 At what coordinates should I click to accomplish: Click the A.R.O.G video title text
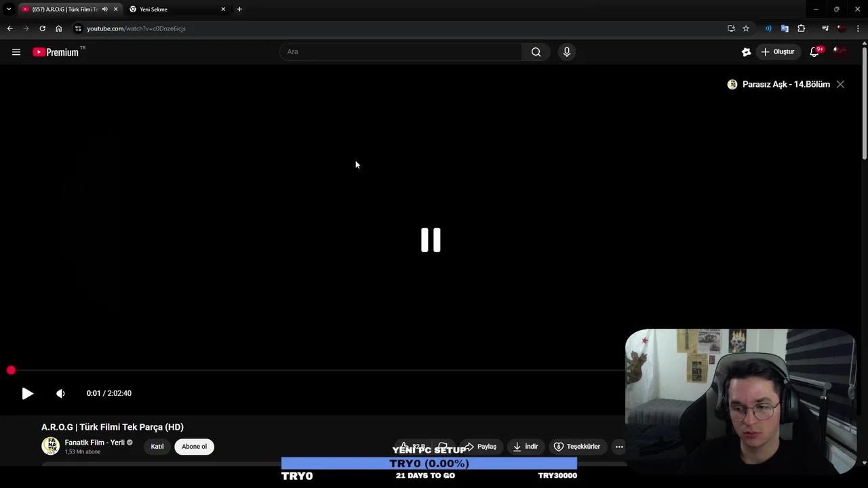(113, 427)
